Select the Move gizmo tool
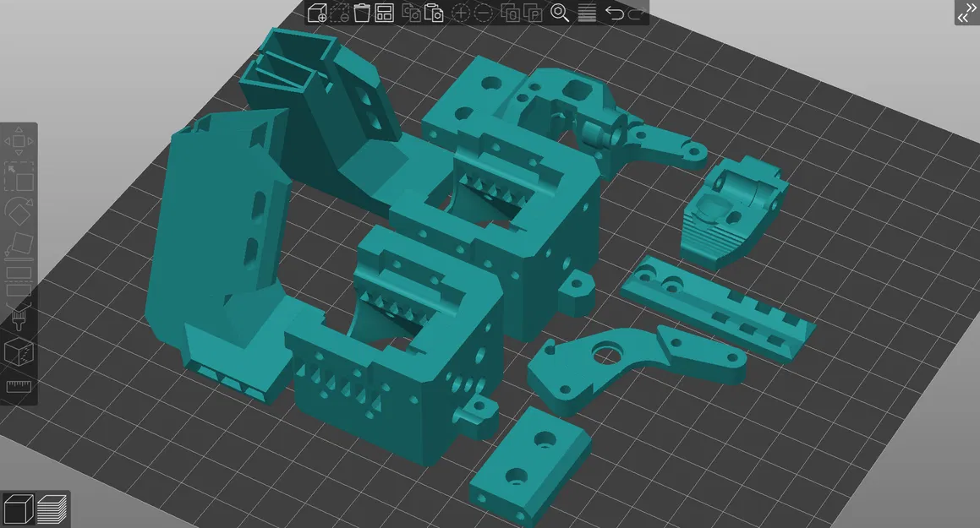The image size is (980, 528). tap(19, 142)
